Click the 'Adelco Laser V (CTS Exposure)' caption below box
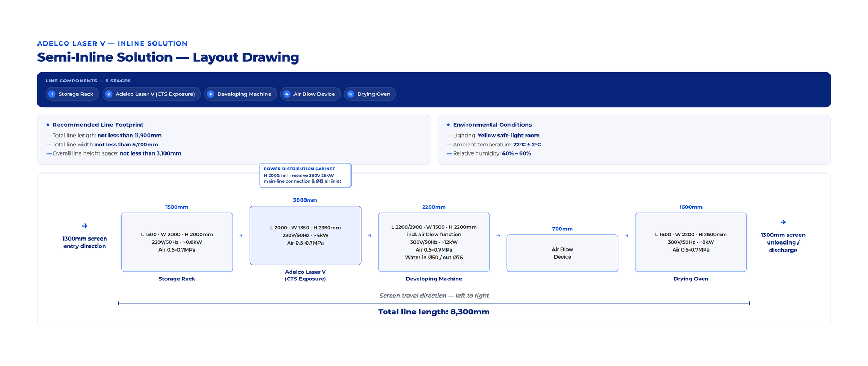This screenshot has width=868, height=366. click(305, 275)
